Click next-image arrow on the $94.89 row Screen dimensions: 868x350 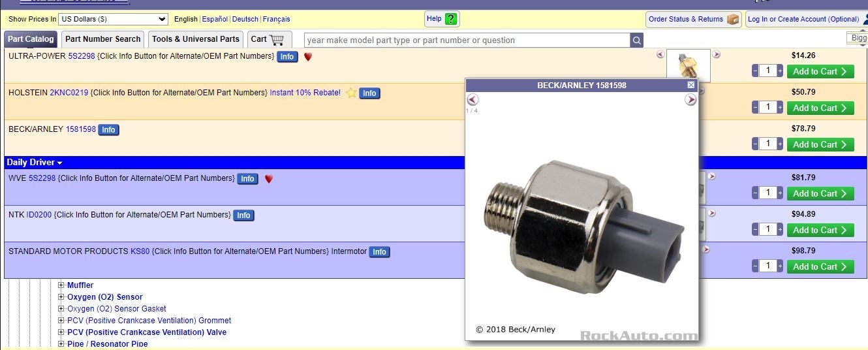pyautogui.click(x=712, y=213)
